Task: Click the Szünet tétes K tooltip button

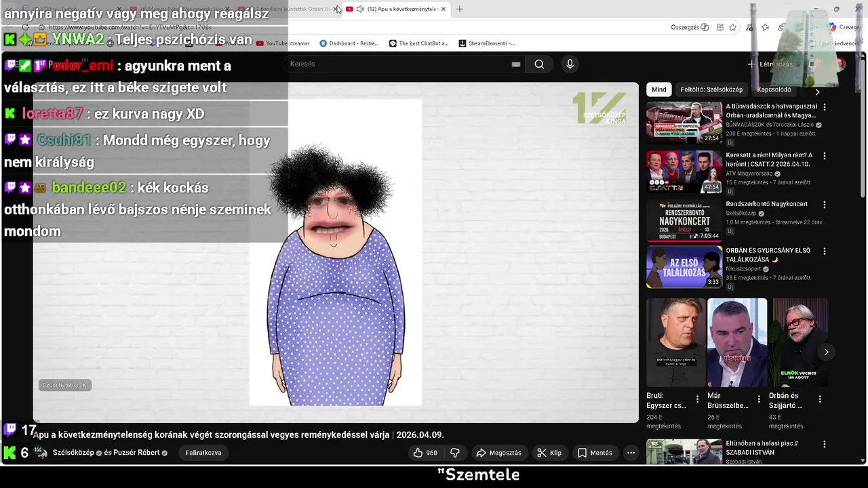Action: click(64, 385)
